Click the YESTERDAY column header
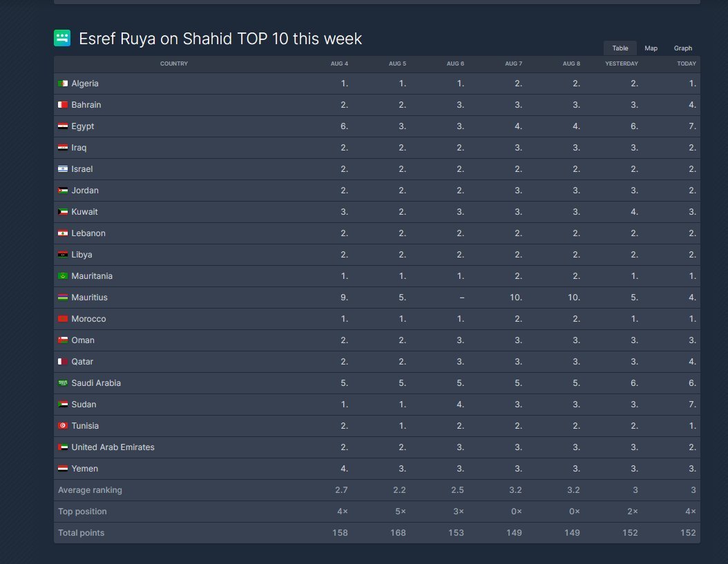The width and height of the screenshot is (728, 564). coord(621,64)
